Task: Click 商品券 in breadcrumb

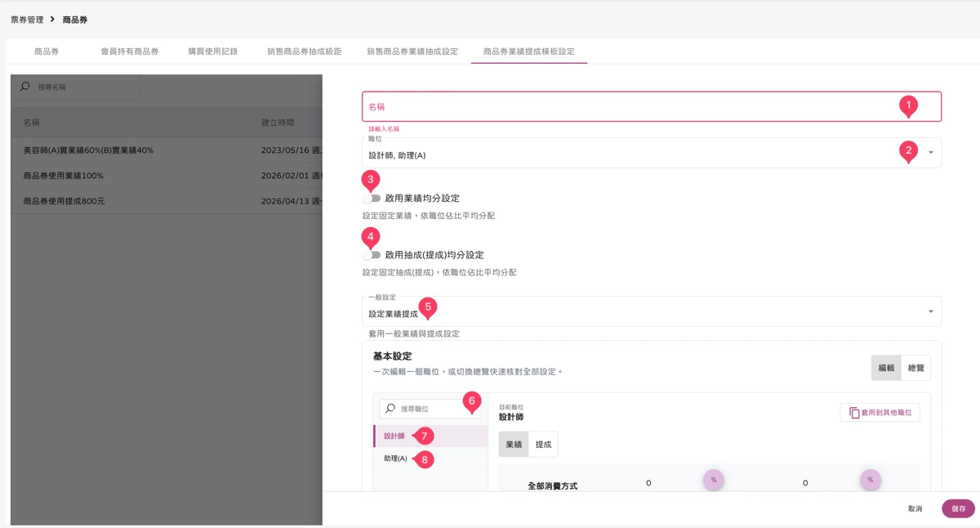Action: pyautogui.click(x=75, y=19)
